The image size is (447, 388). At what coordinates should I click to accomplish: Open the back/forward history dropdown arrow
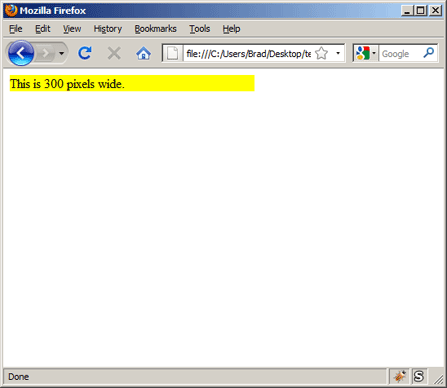tap(62, 53)
